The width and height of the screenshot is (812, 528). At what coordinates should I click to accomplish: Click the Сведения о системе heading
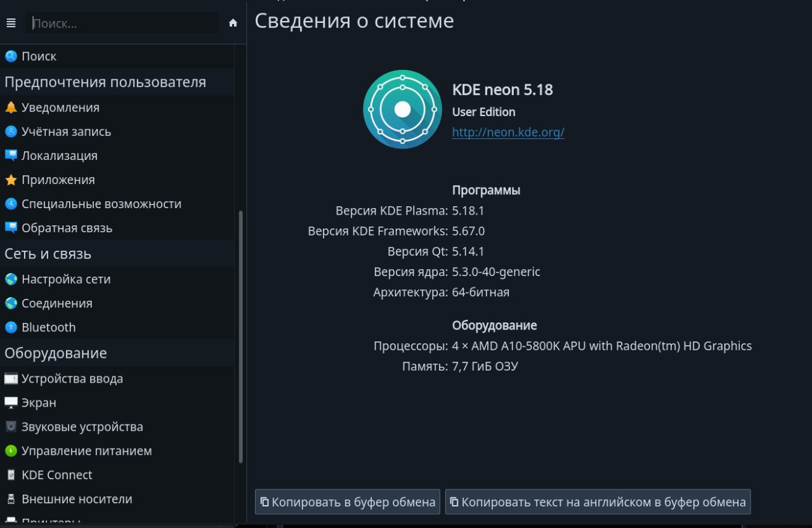coord(354,21)
